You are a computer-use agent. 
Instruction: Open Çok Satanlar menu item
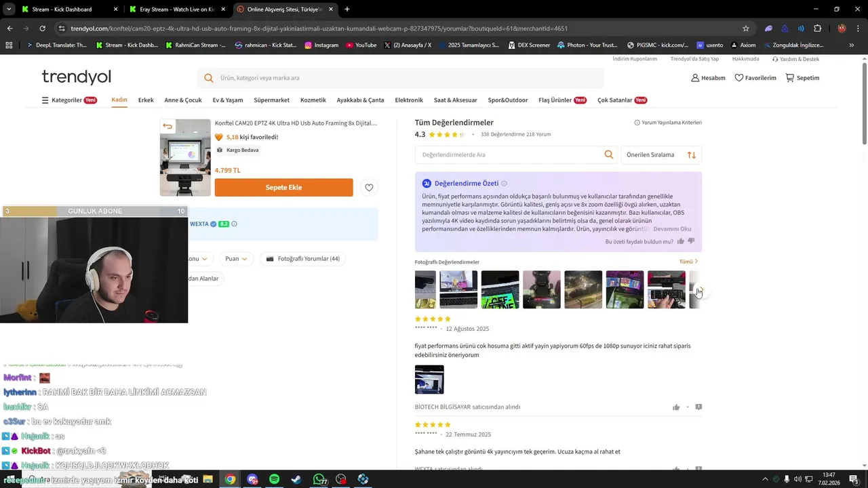622,100
